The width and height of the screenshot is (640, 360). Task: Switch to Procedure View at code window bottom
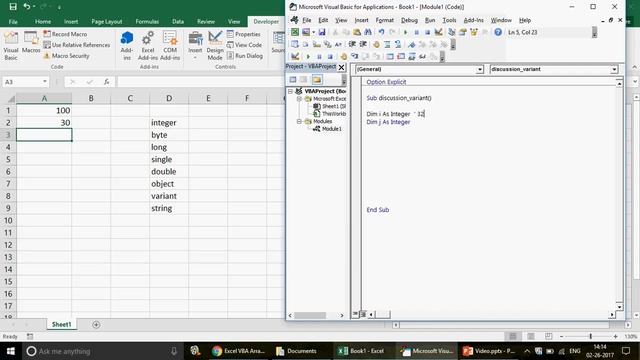(x=356, y=314)
